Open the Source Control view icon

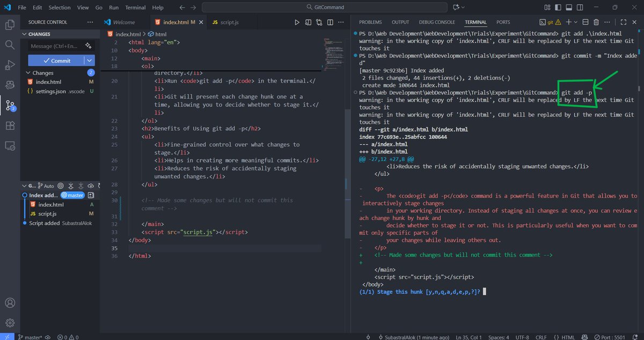[10, 105]
